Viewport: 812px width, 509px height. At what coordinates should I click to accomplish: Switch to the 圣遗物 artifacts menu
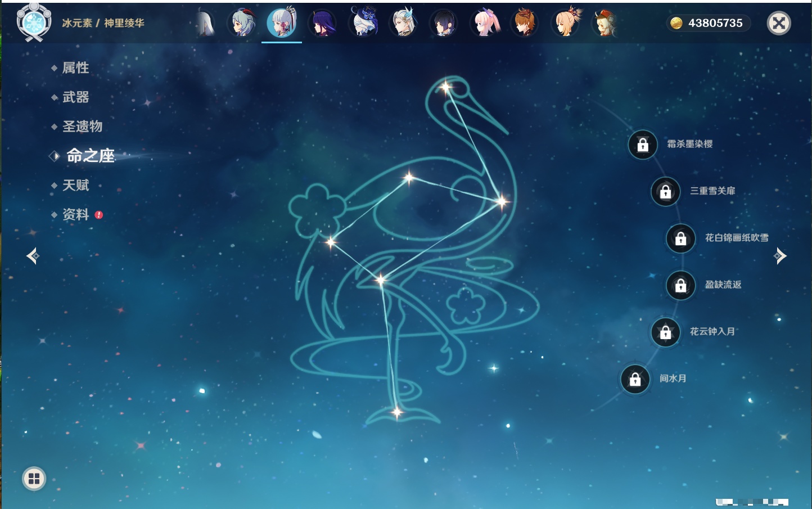tap(82, 127)
